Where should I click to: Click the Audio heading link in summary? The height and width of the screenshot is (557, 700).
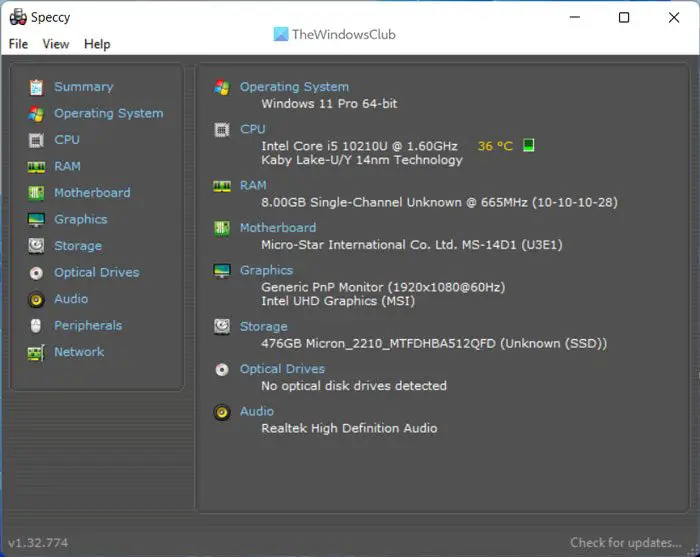[257, 412]
